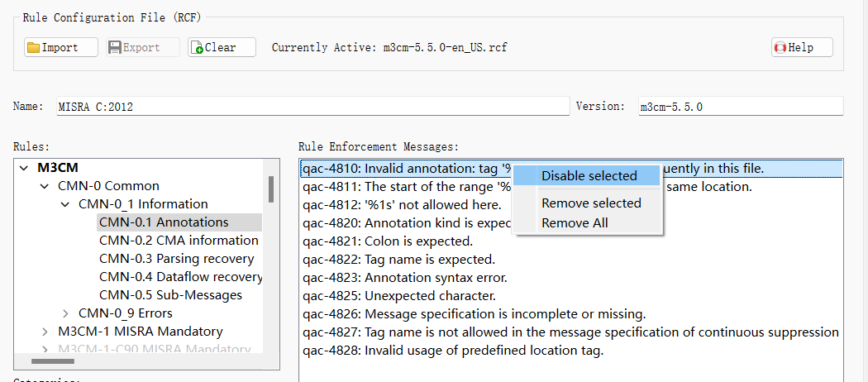Click the Help lifebuoy icon
The width and height of the screenshot is (868, 382).
[780, 48]
